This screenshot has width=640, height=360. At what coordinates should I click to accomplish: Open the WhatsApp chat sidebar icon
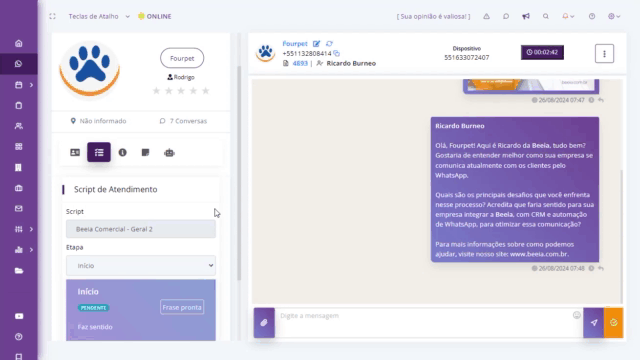point(19,64)
